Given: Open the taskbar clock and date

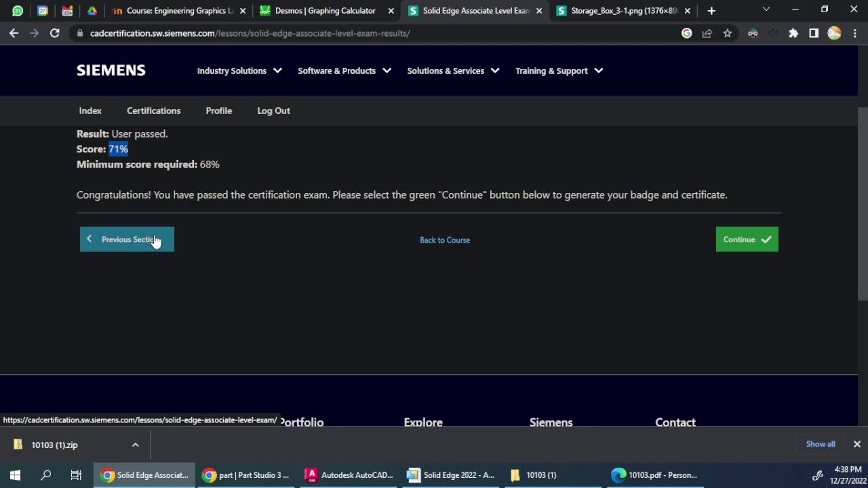Looking at the screenshot, I should pyautogui.click(x=848, y=475).
